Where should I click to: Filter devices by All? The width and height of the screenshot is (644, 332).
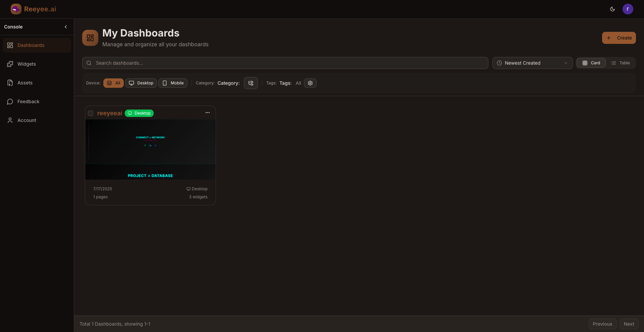tap(113, 83)
